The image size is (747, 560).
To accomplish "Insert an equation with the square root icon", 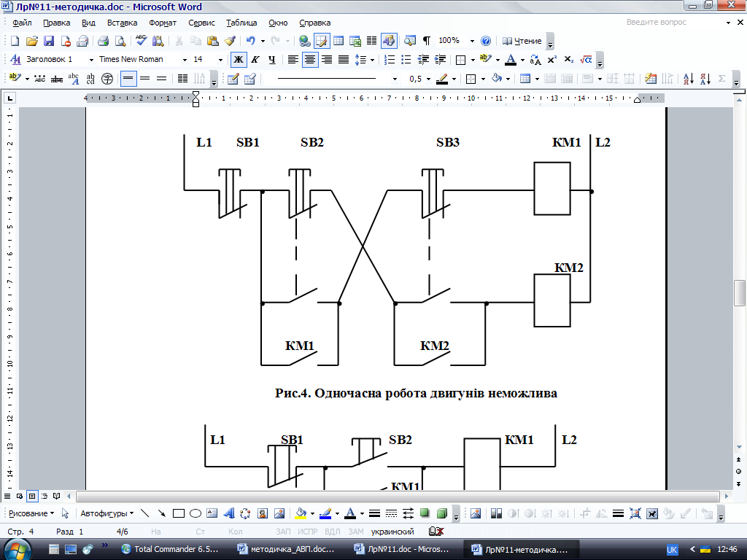I will tap(586, 60).
